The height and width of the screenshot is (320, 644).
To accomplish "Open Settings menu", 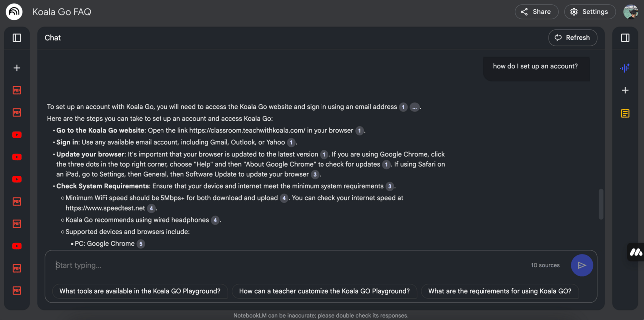I will point(589,12).
